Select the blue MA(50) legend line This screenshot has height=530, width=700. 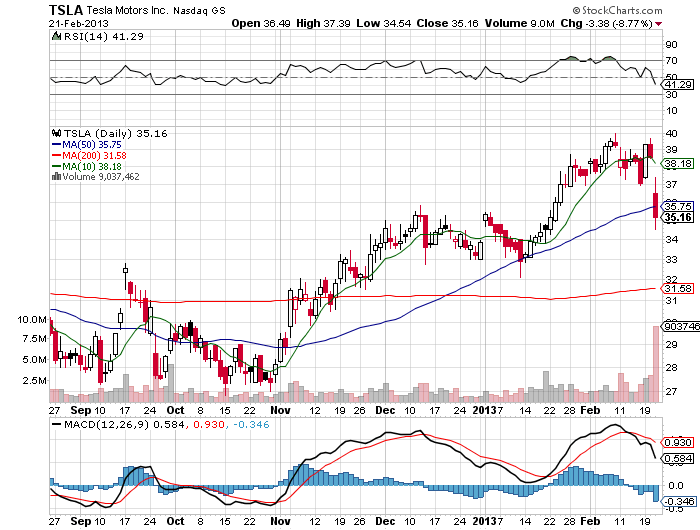tap(56, 144)
